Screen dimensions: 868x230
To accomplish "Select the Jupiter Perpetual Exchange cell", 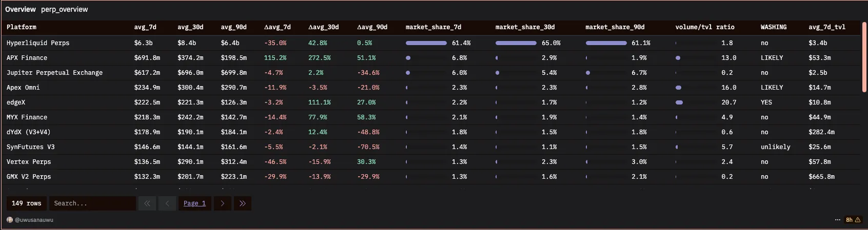I will coord(54,73).
